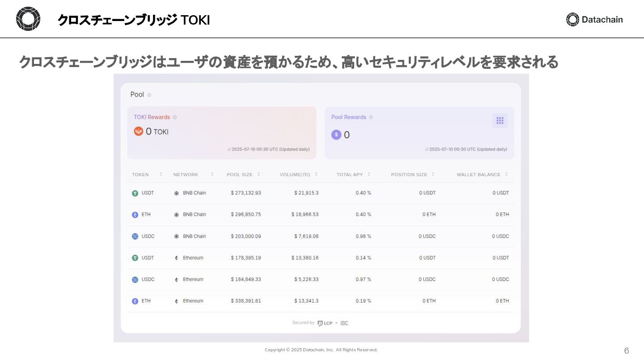Click the pool size value $ 178,395.19

tap(246, 258)
